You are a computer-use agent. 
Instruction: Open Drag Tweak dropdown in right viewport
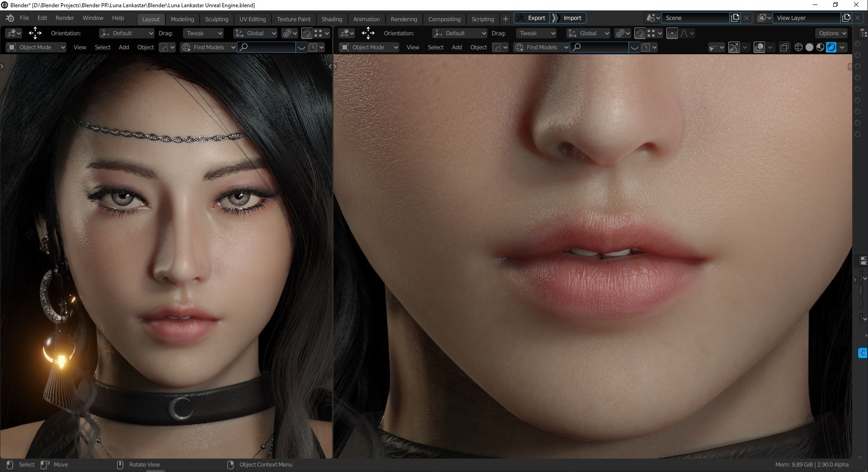536,33
